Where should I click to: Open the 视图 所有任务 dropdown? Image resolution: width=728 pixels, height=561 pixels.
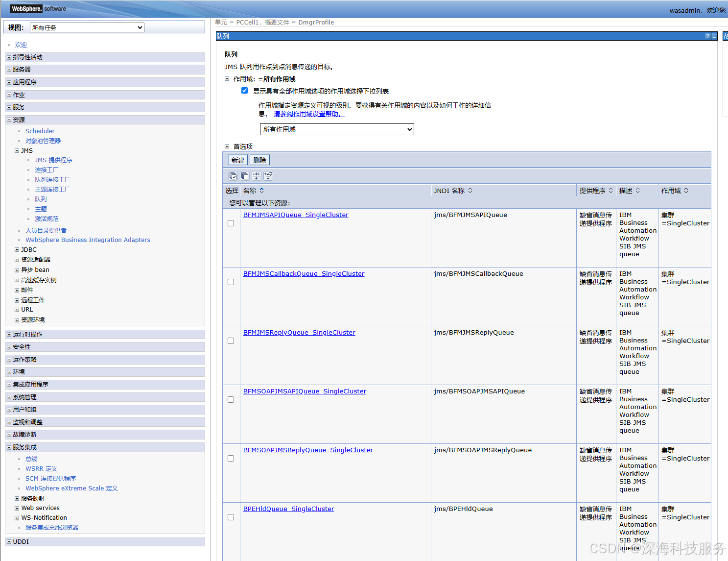pyautogui.click(x=87, y=27)
